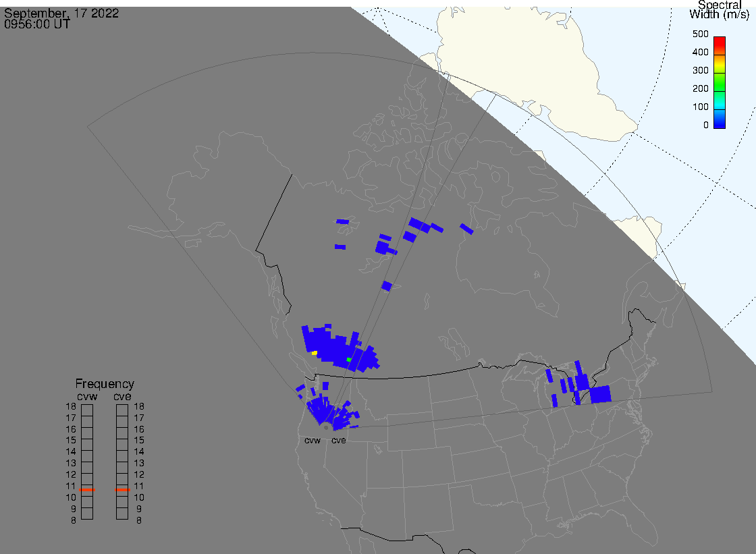Image resolution: width=756 pixels, height=554 pixels.
Task: Click the 8 label right of cve bar
Action: (x=139, y=521)
